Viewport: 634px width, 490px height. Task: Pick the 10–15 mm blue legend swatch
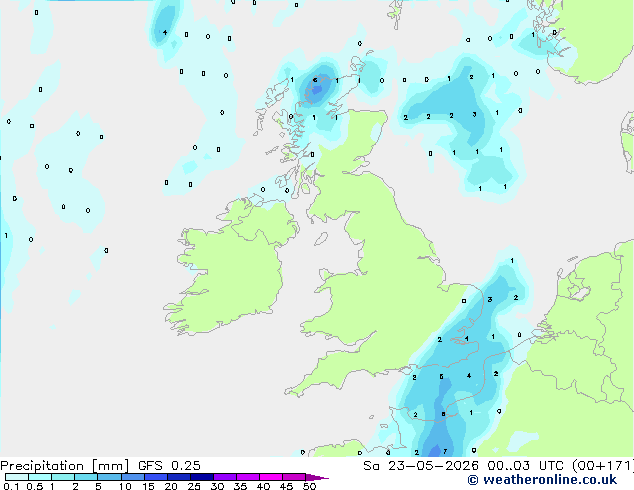click(x=133, y=477)
